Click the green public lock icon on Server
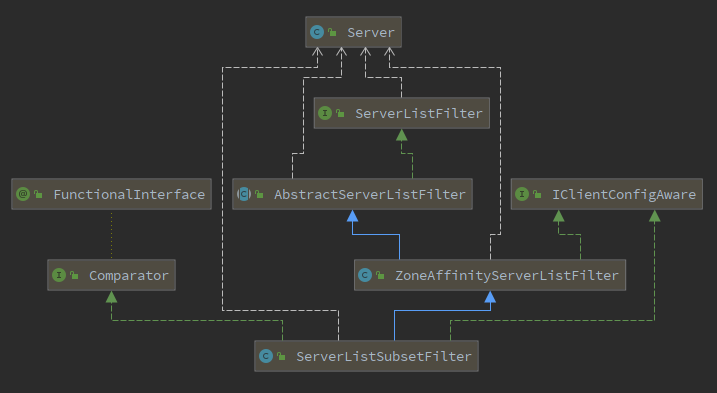717x393 pixels. click(x=332, y=32)
